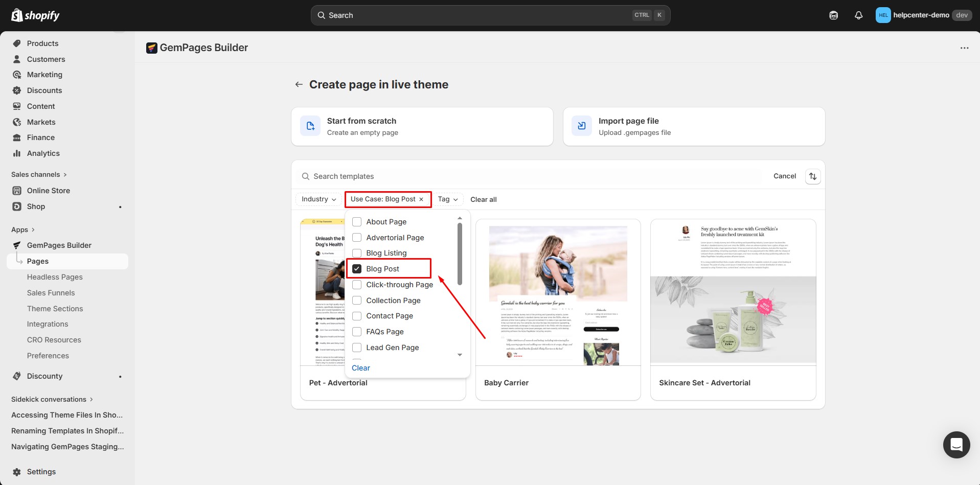
Task: Open the three-dots more options menu
Action: pos(964,48)
